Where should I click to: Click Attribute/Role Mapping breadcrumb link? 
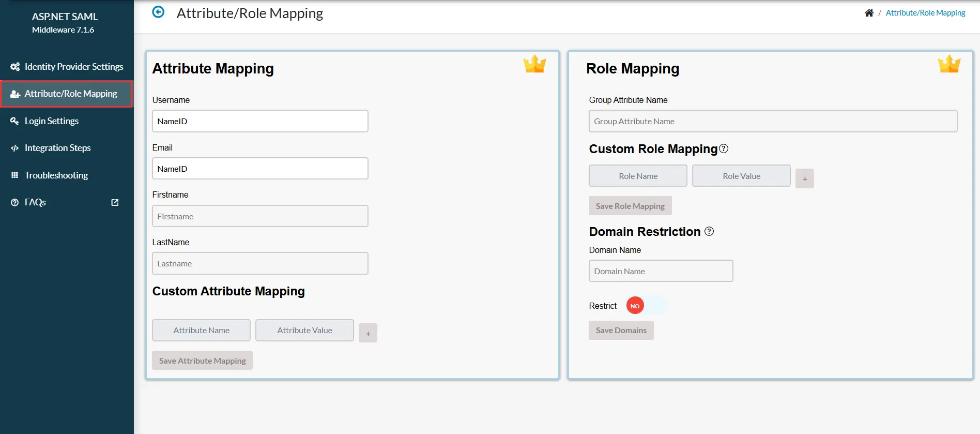pyautogui.click(x=925, y=13)
